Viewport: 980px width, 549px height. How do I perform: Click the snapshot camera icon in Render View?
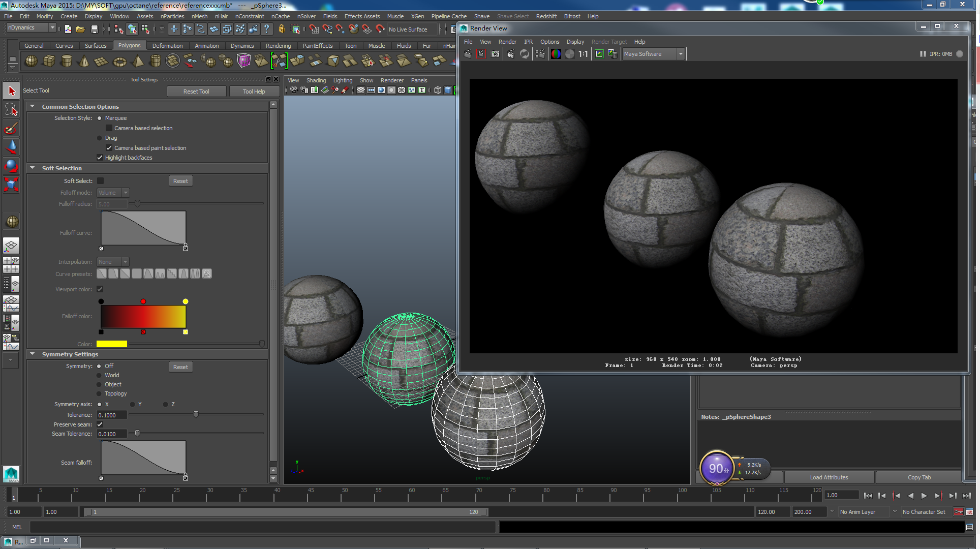495,54
